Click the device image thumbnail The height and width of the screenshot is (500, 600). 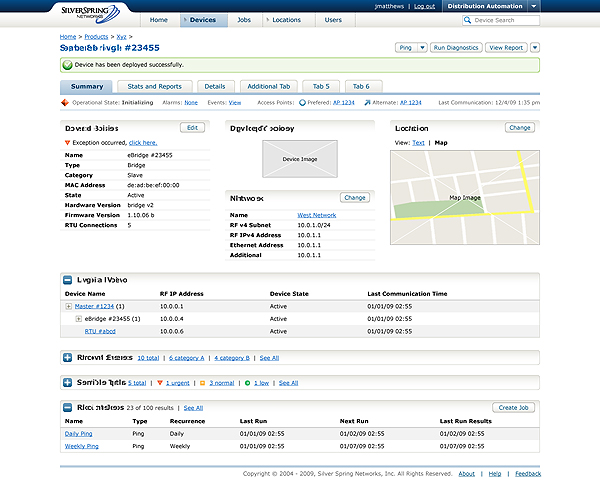[x=298, y=159]
